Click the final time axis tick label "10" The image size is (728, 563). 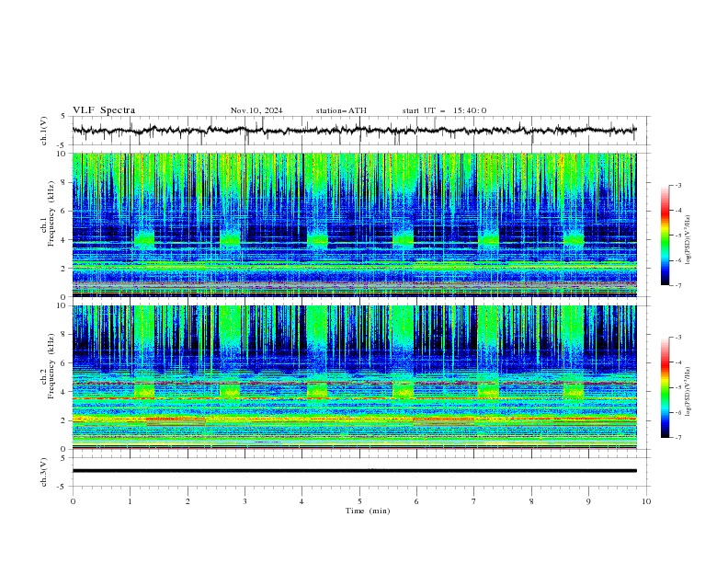click(x=646, y=501)
